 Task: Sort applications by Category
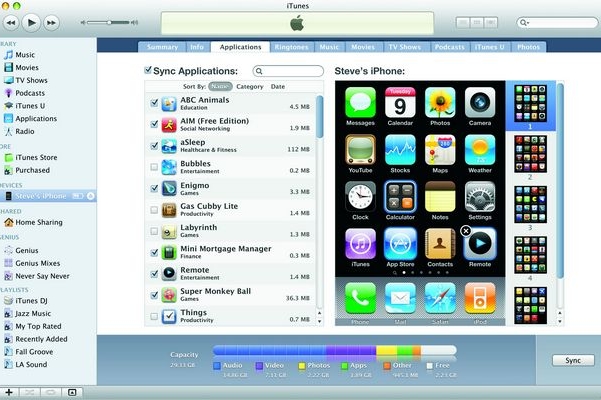(250, 87)
